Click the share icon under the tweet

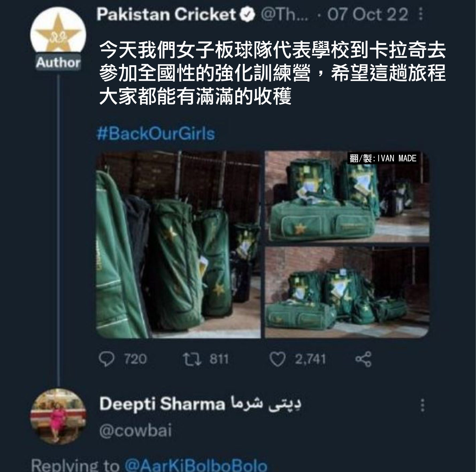[x=363, y=359]
